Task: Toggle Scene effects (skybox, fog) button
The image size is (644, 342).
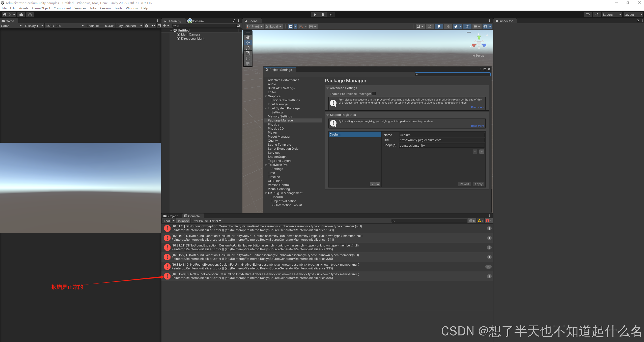Action: pyautogui.click(x=456, y=26)
